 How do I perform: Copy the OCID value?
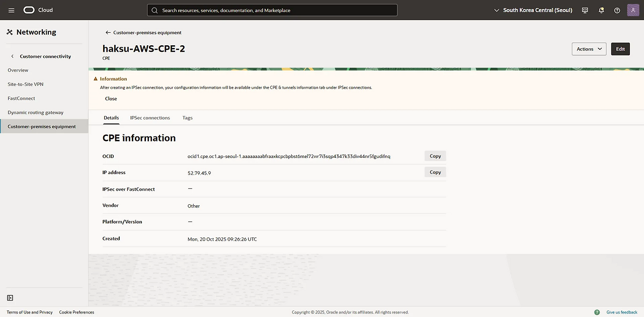435,156
